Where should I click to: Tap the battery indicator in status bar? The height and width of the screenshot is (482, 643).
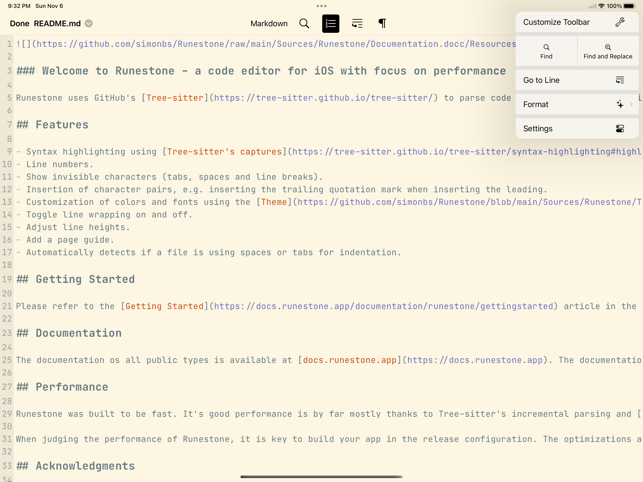pos(629,6)
